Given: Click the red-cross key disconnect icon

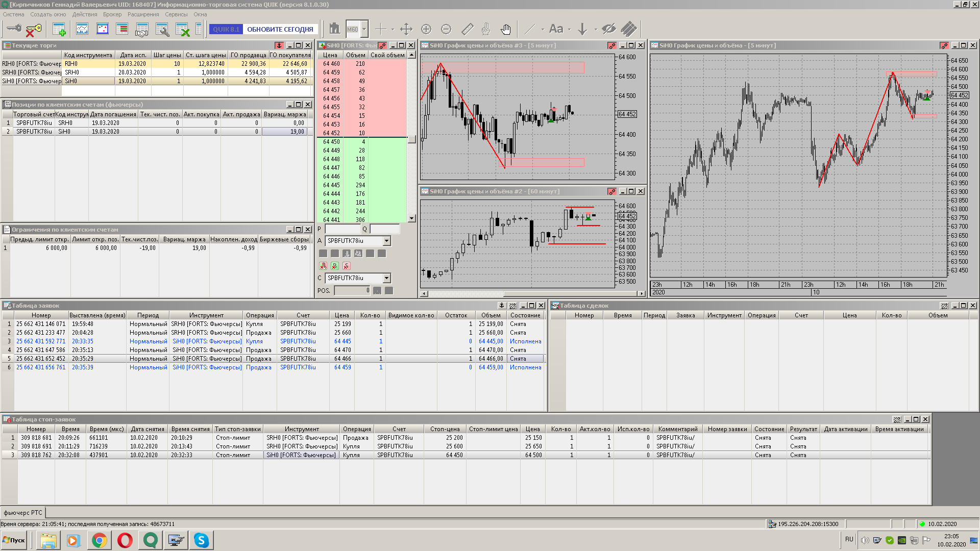Looking at the screenshot, I should [x=33, y=29].
